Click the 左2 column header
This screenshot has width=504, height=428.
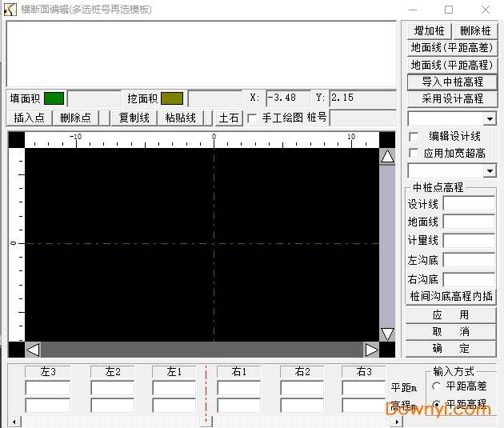[x=113, y=372]
